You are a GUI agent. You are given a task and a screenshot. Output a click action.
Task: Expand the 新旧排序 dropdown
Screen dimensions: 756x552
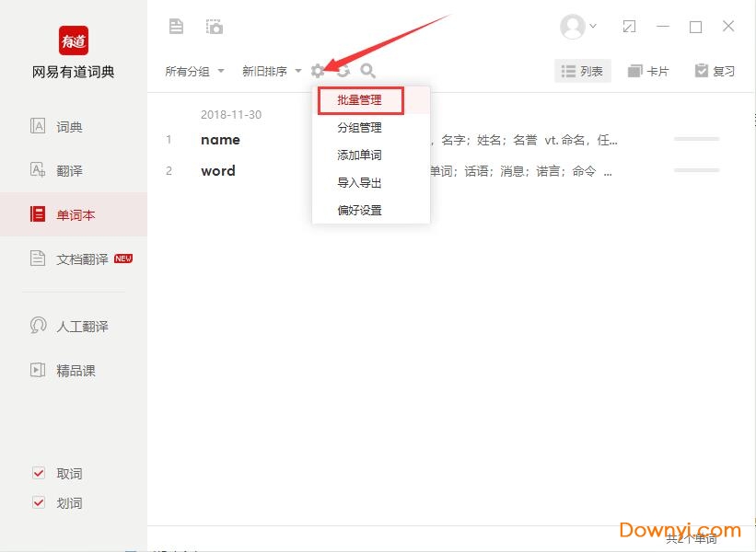click(x=272, y=71)
